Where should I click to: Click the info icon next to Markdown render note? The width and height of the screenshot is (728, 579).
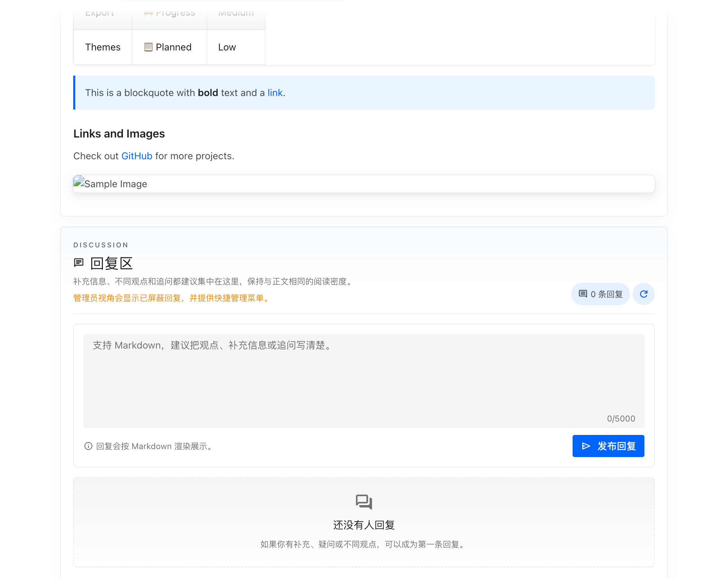[88, 446]
